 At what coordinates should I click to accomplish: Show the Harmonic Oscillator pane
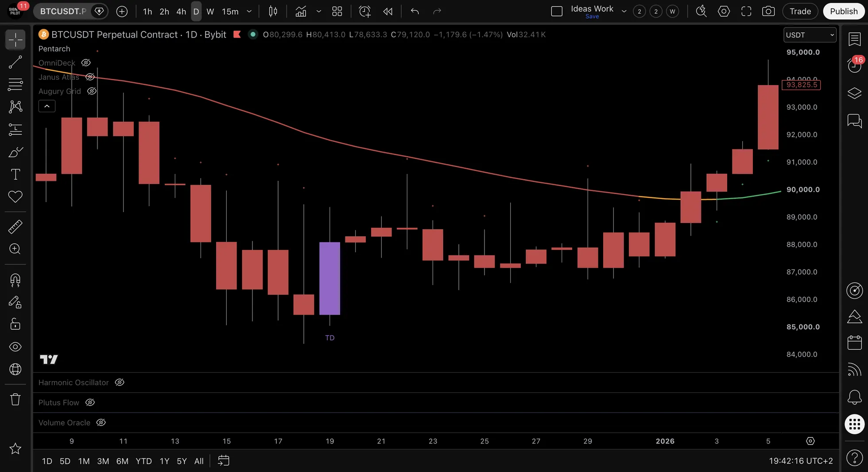(120, 382)
